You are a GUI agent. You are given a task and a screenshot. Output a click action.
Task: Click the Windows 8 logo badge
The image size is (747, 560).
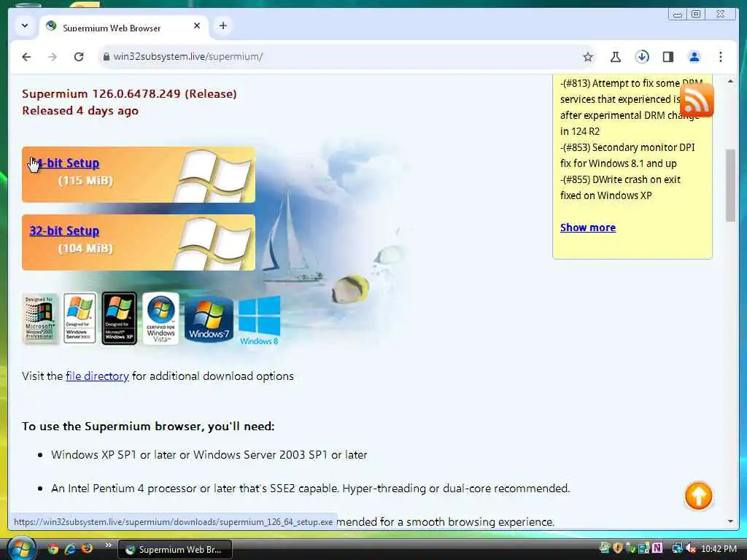(259, 320)
